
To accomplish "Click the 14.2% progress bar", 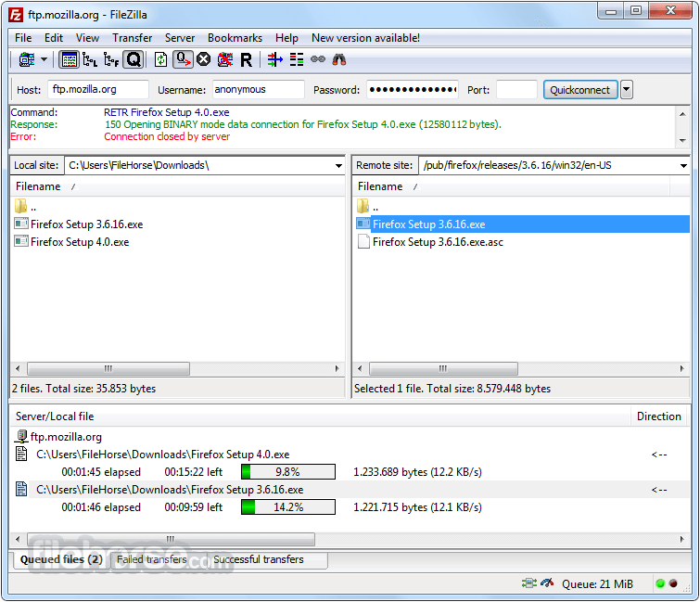I will point(288,507).
